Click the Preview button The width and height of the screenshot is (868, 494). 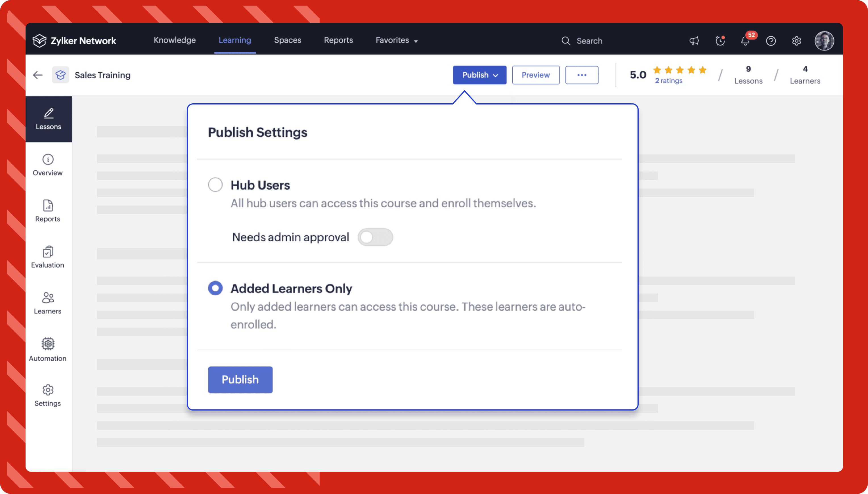coord(536,75)
